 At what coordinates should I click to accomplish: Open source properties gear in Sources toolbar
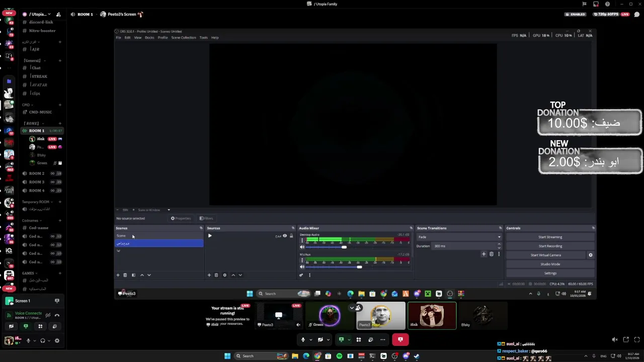point(225,275)
